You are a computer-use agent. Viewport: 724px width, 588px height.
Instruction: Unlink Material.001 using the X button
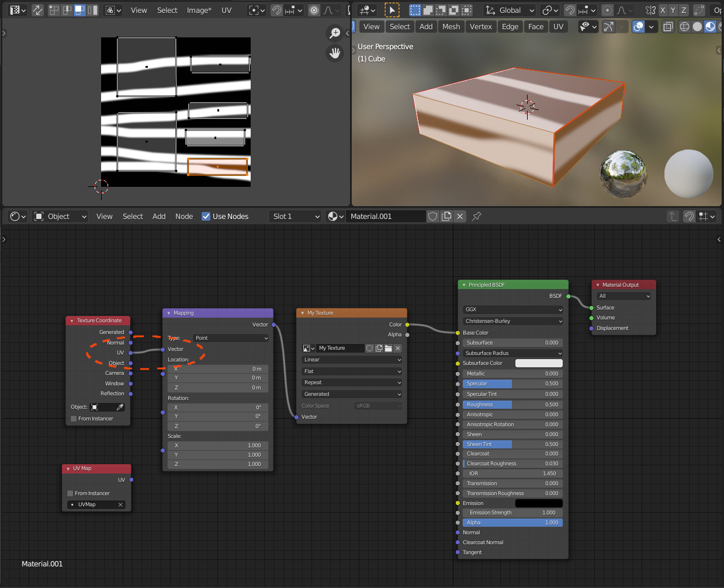(460, 216)
